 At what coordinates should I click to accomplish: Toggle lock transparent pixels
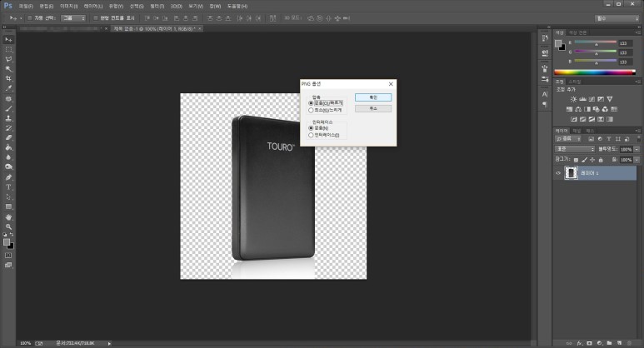576,160
